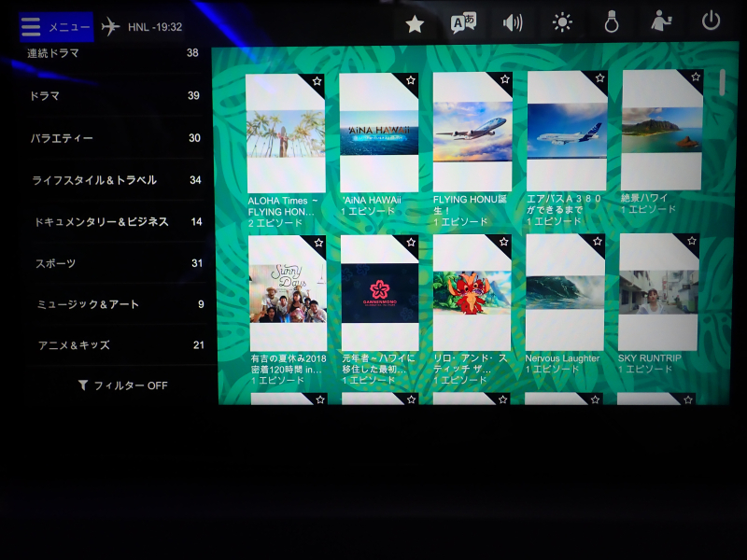
Task: Click the リロ・アンド・スティッチ title text
Action: 471,363
